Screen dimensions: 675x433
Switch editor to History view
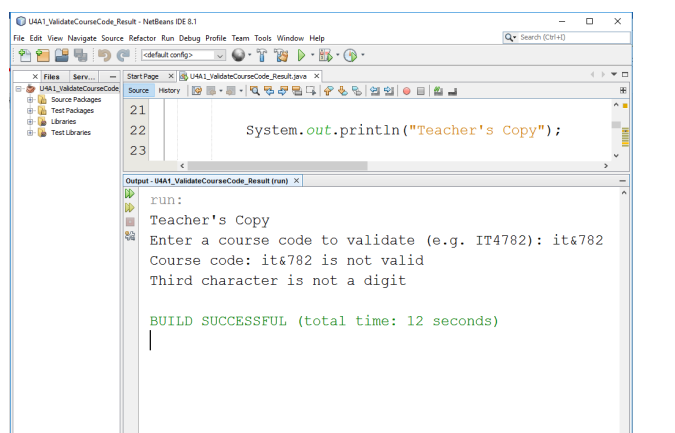[169, 90]
